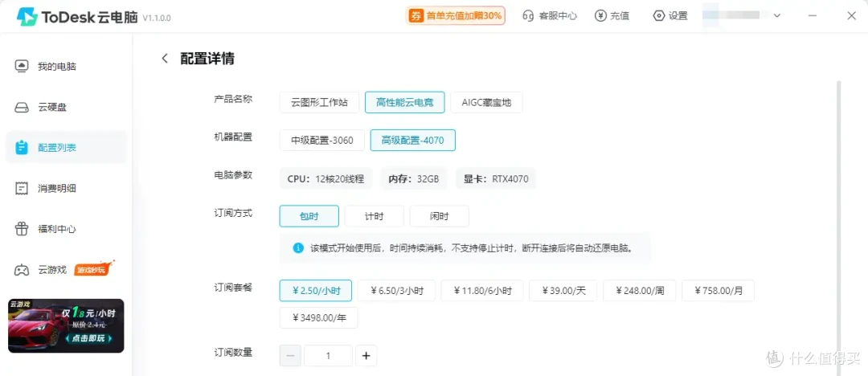Click the 配置列表 clipboard icon
The height and width of the screenshot is (376, 868).
(x=22, y=148)
